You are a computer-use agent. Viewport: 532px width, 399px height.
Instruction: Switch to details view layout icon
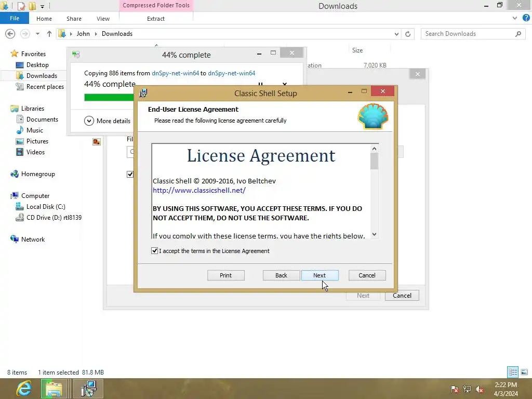coord(513,372)
